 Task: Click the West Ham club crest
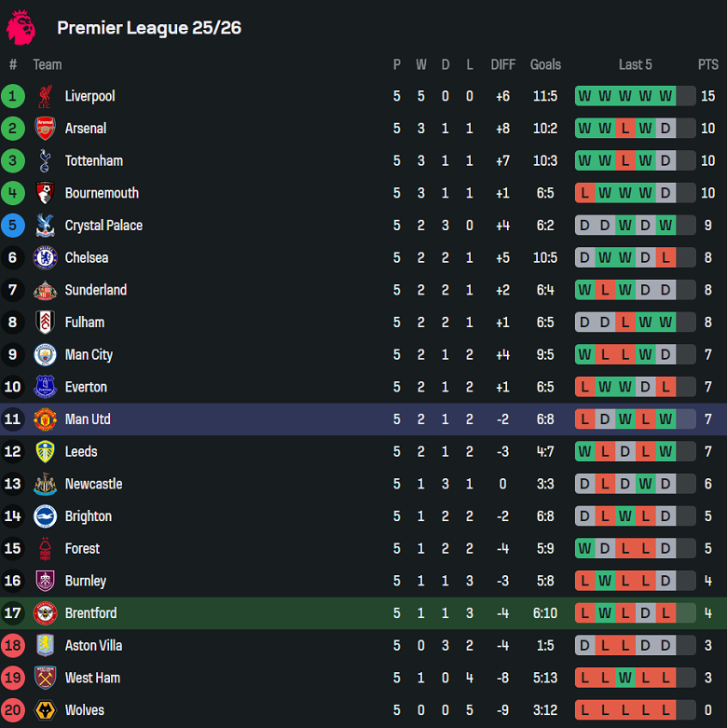click(x=45, y=678)
